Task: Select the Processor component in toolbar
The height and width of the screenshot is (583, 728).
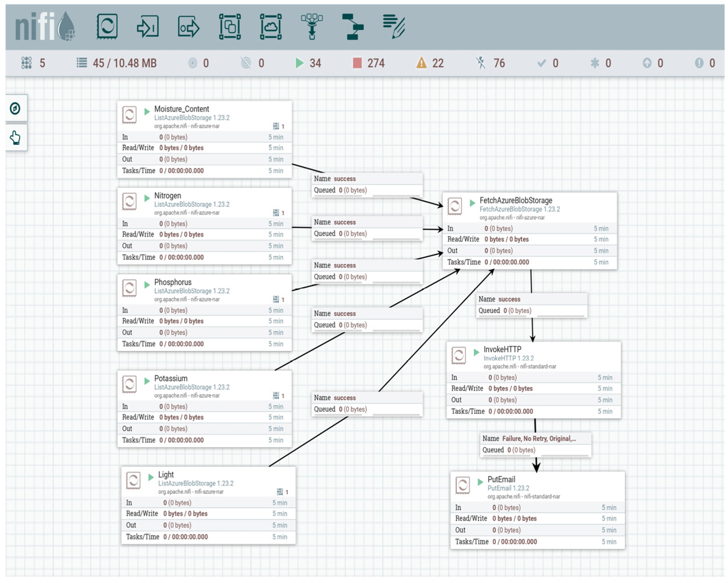Action: 107,26
